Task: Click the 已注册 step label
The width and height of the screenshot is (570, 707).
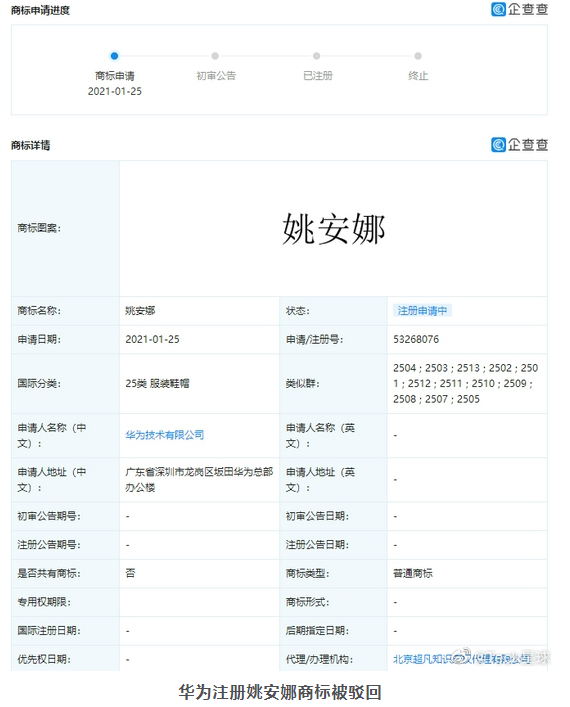Action: (317, 76)
